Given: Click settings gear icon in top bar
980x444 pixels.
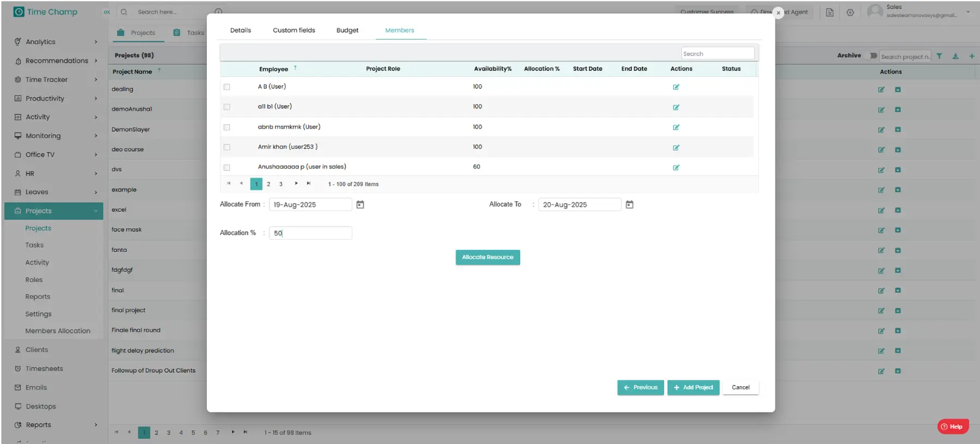Looking at the screenshot, I should click(850, 13).
